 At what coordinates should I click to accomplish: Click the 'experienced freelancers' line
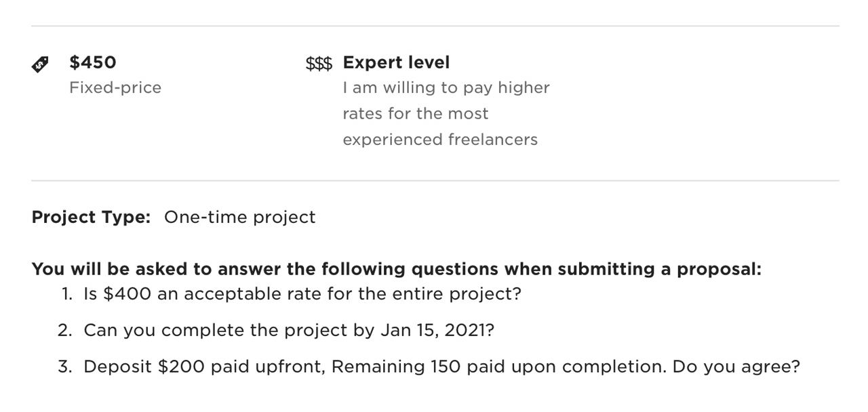click(x=440, y=140)
